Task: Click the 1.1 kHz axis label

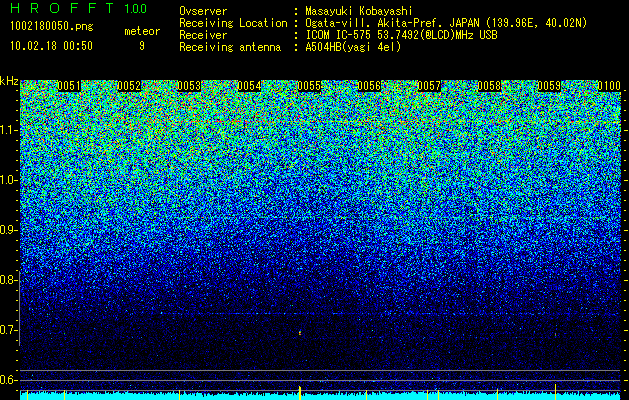Action: tap(9, 130)
